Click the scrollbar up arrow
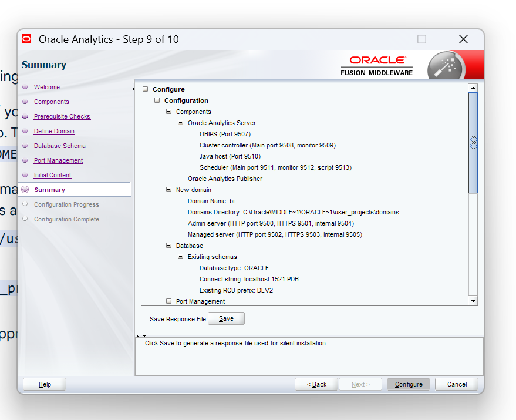Screen dimensions: 516x420 coord(473,88)
